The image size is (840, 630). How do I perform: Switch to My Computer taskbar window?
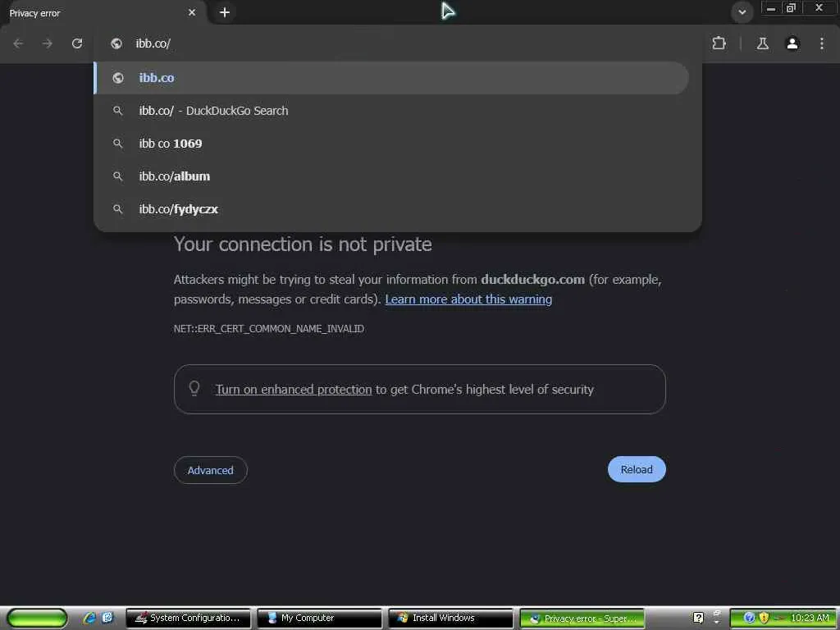coord(319,619)
